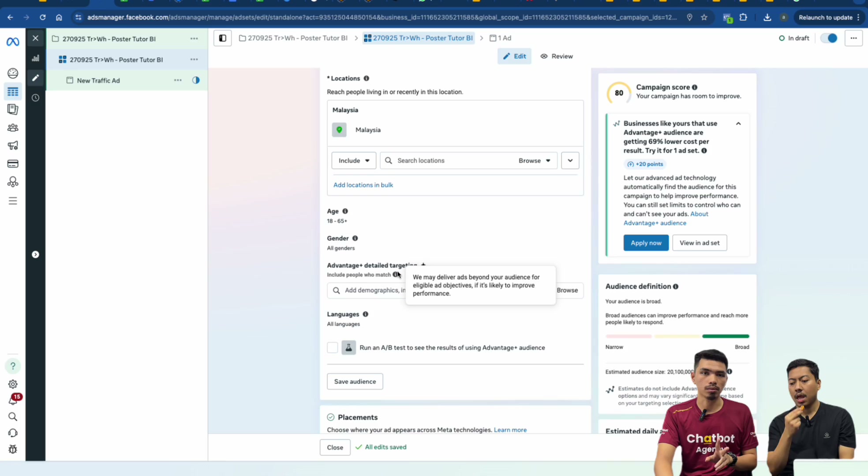
Task: Open the help question mark icon
Action: point(13,366)
